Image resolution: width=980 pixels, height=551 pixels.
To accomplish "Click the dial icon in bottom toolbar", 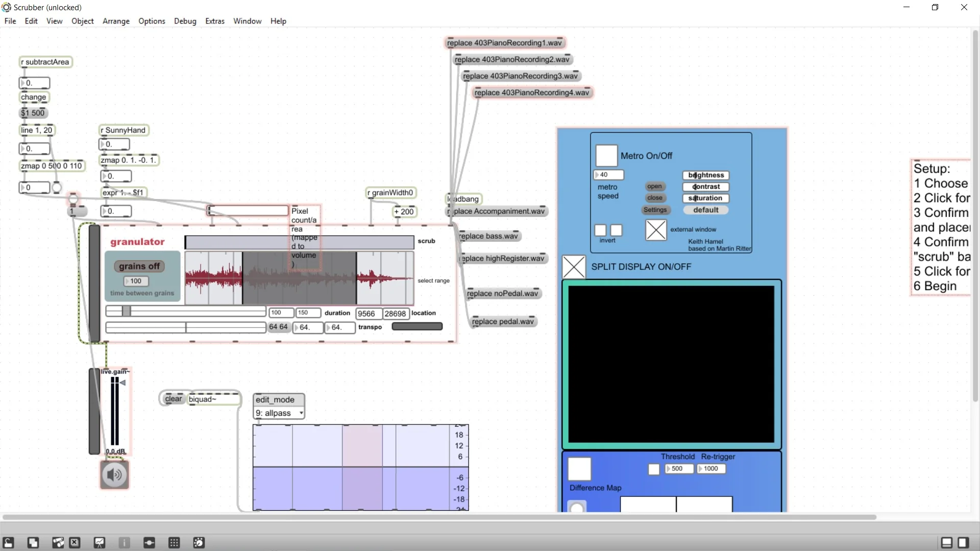I will pos(199,543).
